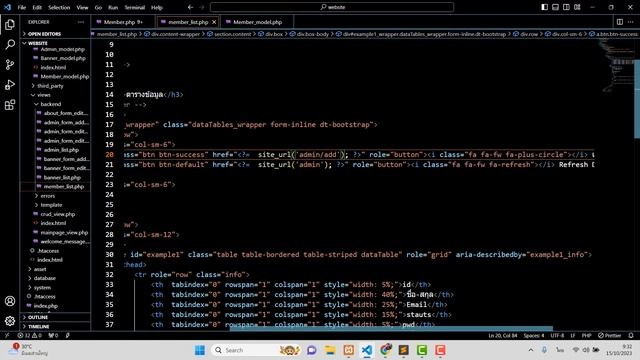Expand the template folder
640x360 pixels.
click(x=51, y=205)
